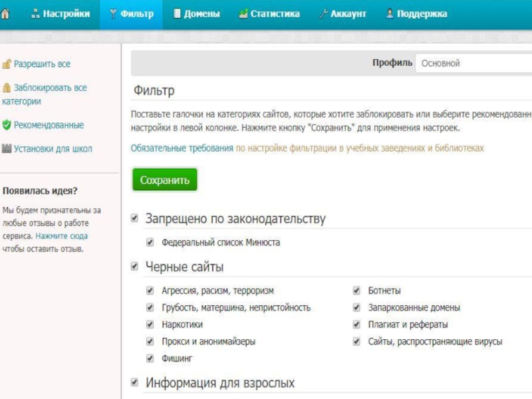
Task: Open the Обязательные требования link
Action: pos(182,148)
